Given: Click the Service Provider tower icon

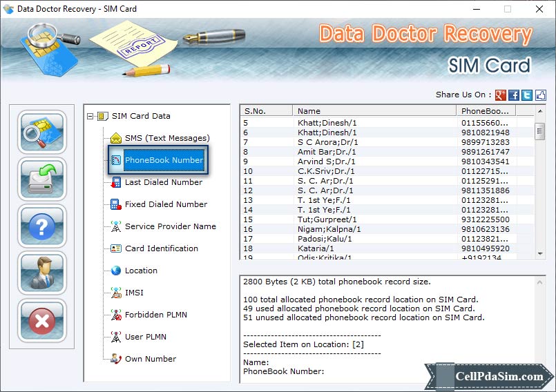Looking at the screenshot, I should click(x=116, y=226).
